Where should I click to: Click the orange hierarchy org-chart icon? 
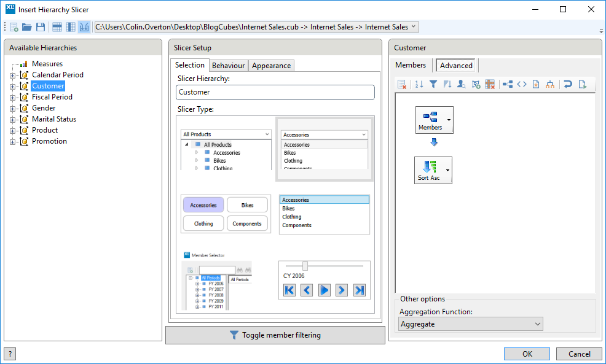click(x=550, y=84)
